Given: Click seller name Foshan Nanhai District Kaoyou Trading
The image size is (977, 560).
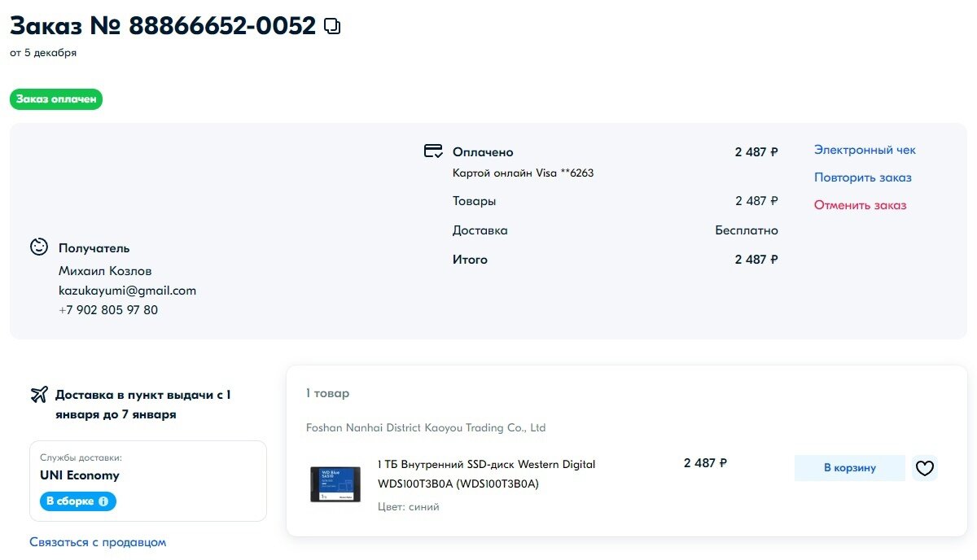Looking at the screenshot, I should coord(426,427).
